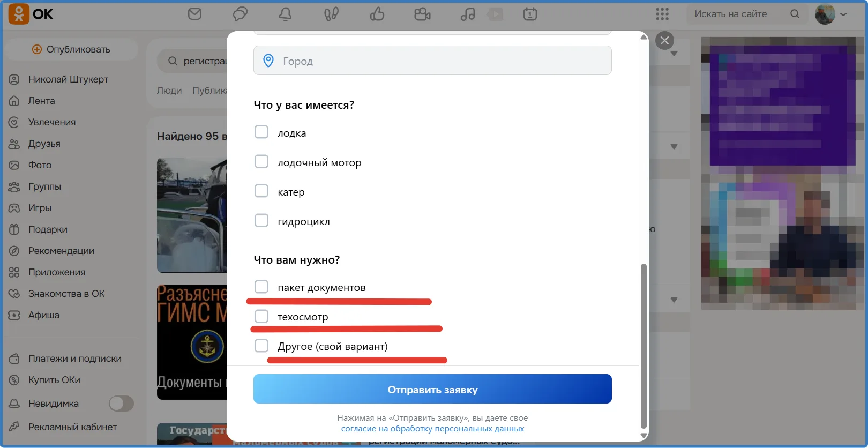Image resolution: width=868 pixels, height=448 pixels.
Task: Click the Город input field
Action: pyautogui.click(x=432, y=61)
